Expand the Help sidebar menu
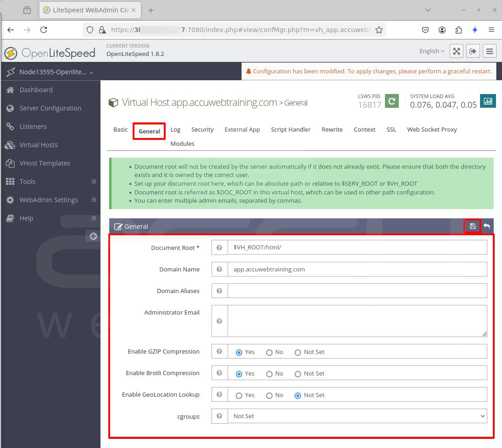The height and width of the screenshot is (448, 502). pos(94,218)
